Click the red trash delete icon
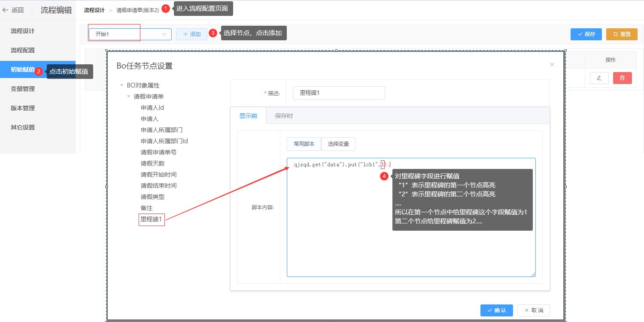 (622, 78)
